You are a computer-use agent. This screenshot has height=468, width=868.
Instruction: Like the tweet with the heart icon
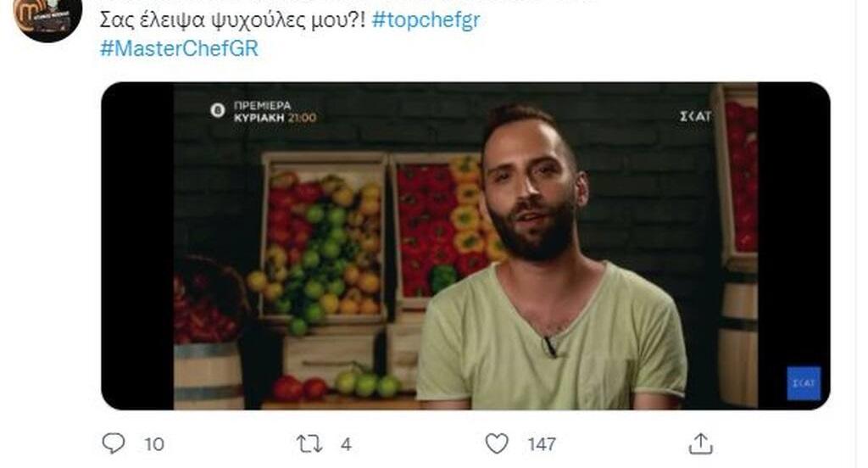pos(497,443)
